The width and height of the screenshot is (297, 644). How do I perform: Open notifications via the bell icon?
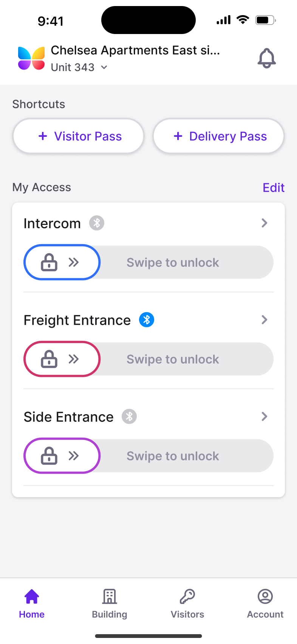tap(267, 58)
